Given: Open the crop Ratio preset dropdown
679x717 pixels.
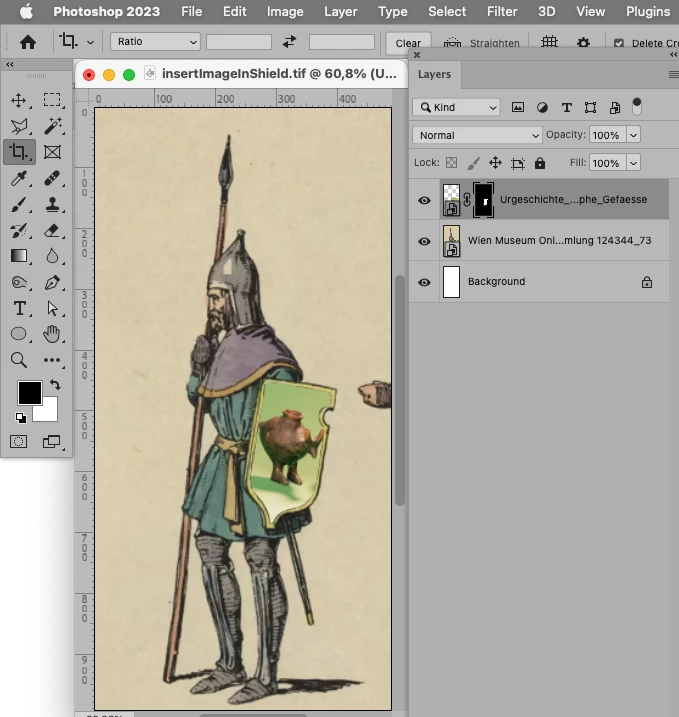Looking at the screenshot, I should [155, 42].
